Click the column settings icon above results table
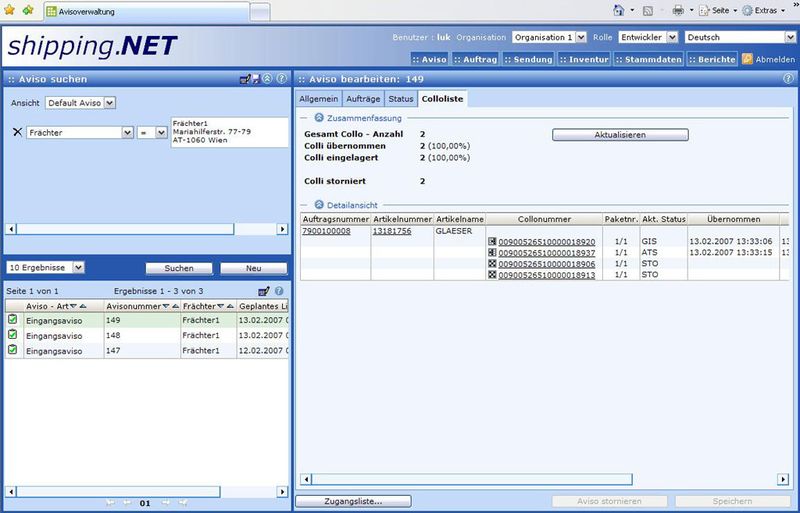 click(x=264, y=290)
